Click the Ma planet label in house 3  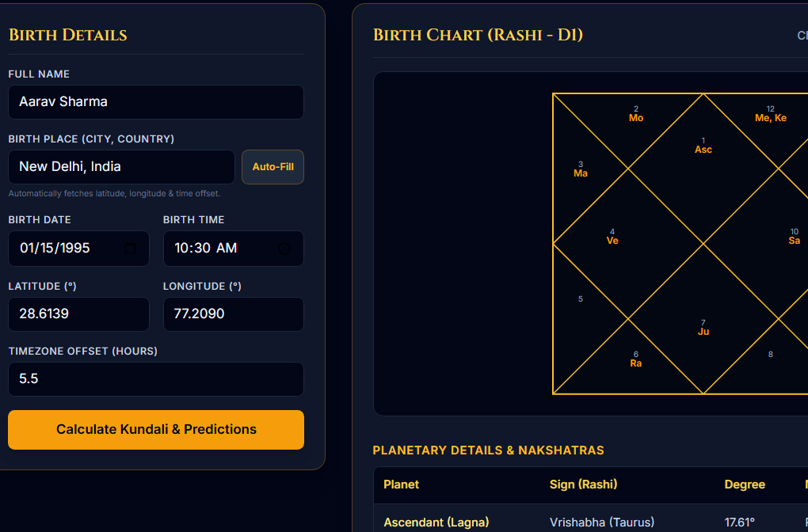(581, 173)
